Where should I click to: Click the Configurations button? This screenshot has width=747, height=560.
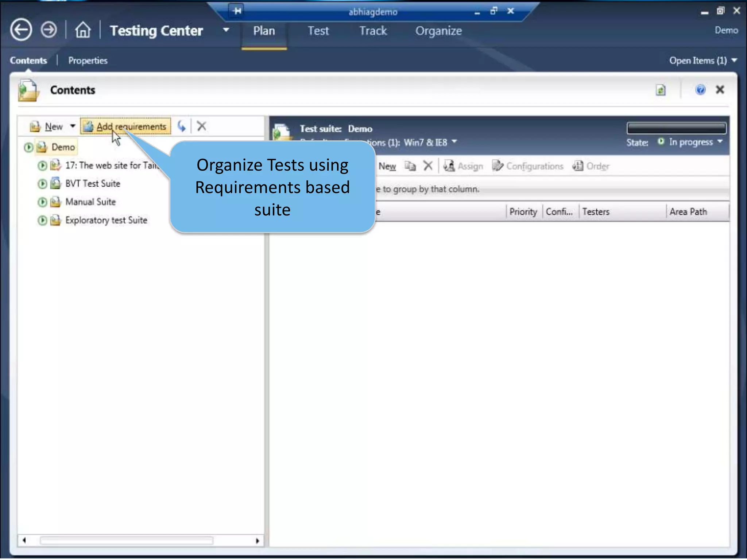[527, 166]
